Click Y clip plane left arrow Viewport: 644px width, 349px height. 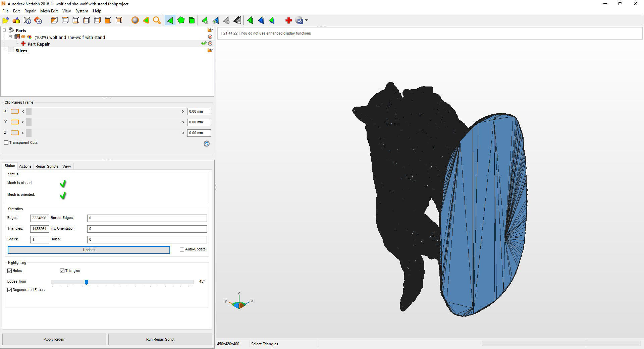pos(23,122)
